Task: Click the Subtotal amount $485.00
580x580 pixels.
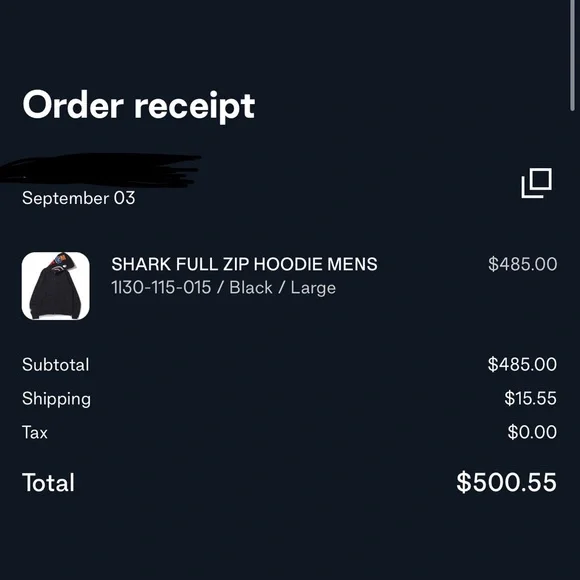Action: coord(522,364)
